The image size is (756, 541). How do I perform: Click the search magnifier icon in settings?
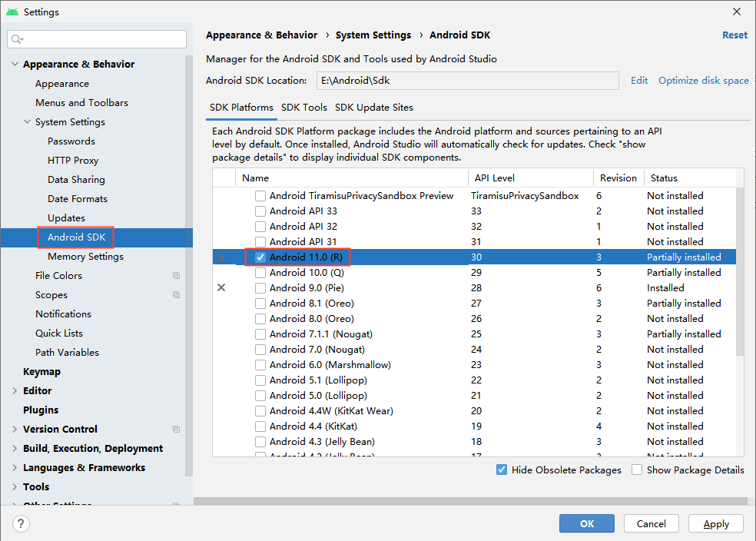(17, 39)
